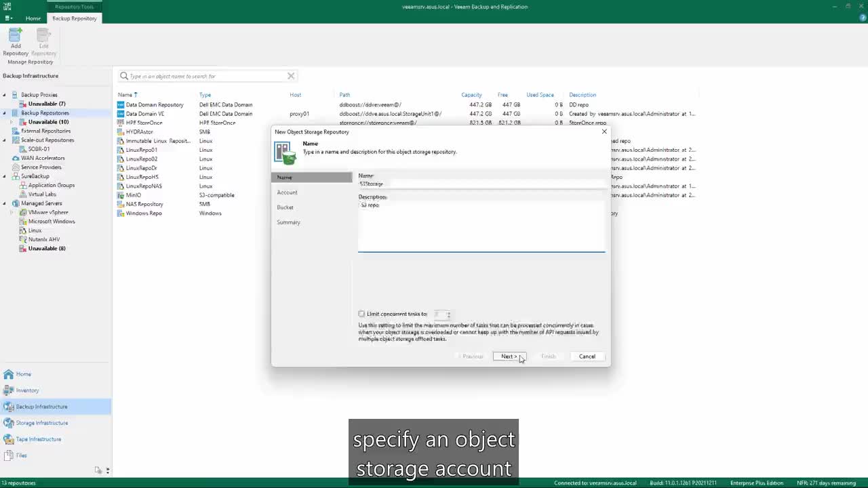Screen dimensions: 868x488
Task: Open navigation pane options chevron at bottom
Action: click(x=107, y=470)
